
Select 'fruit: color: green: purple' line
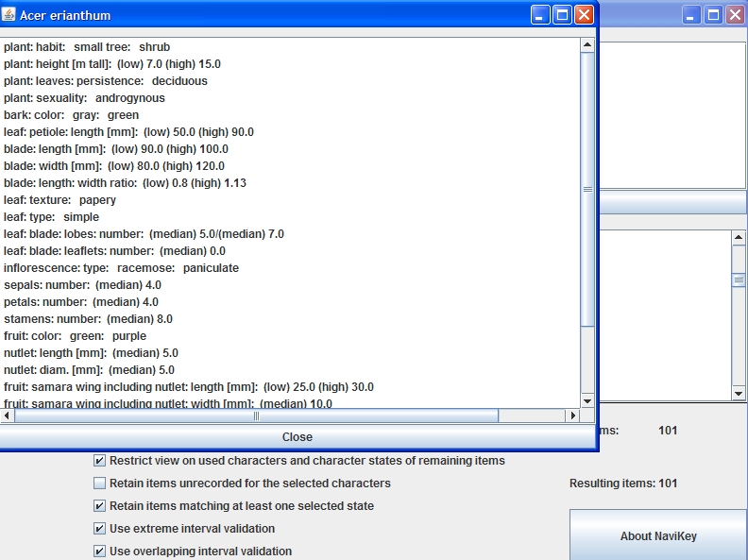tap(75, 336)
